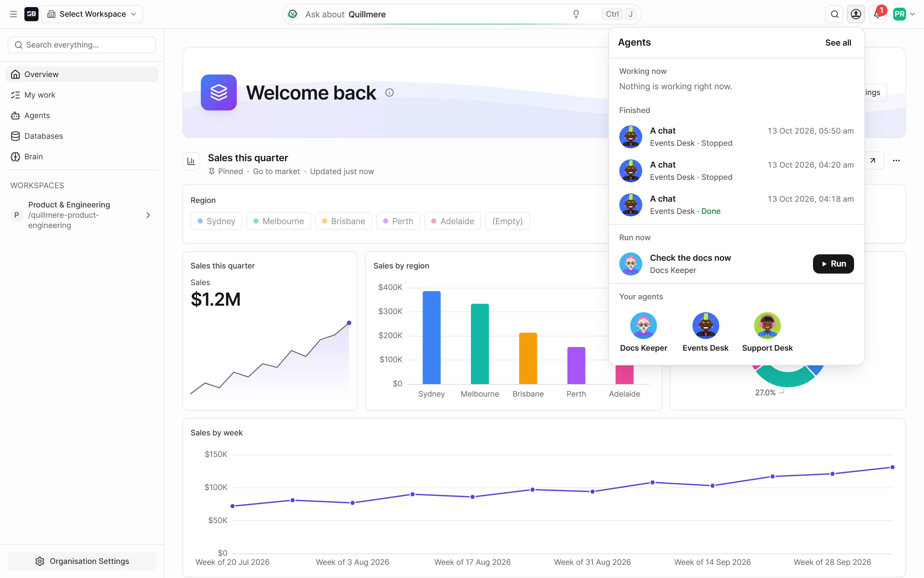Go to the Overview sidebar item
Screen dimensions: 924x578
[82, 74]
